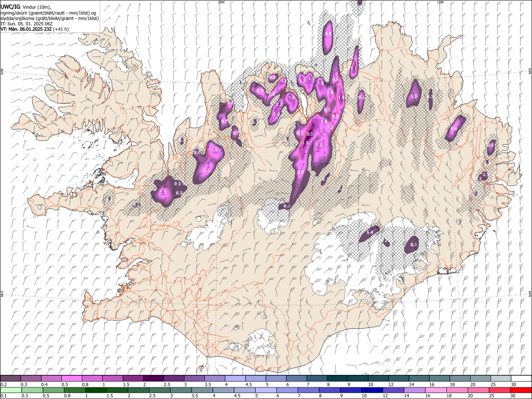Click the 1.1 value label on the map
This screenshot has width=532, height=399.
coord(163,193)
